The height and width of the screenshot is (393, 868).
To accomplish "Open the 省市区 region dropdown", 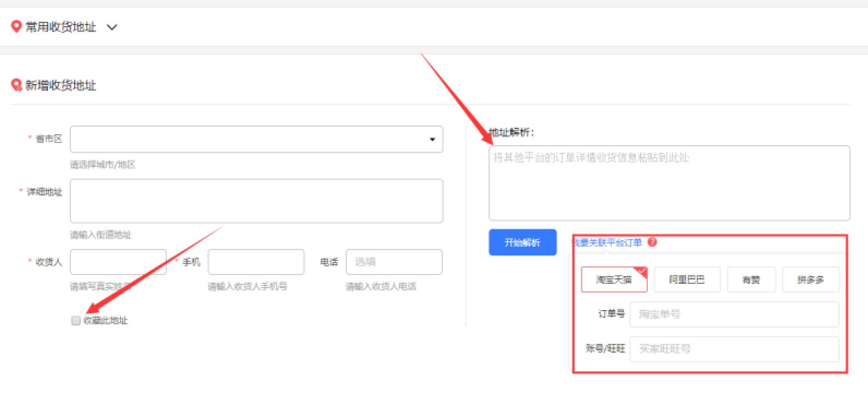I will [256, 139].
